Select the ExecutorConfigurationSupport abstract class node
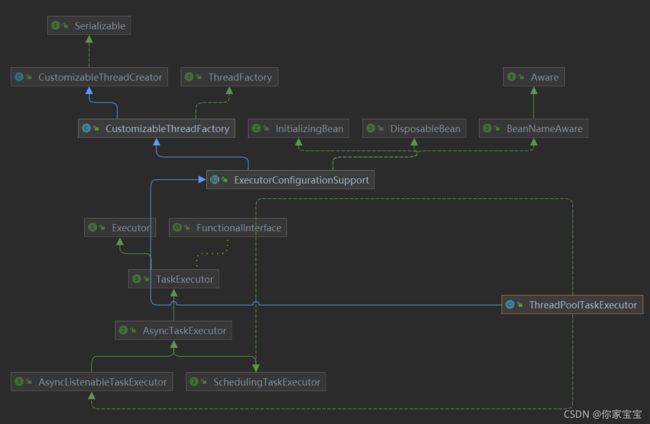The image size is (650, 424). 291,180
